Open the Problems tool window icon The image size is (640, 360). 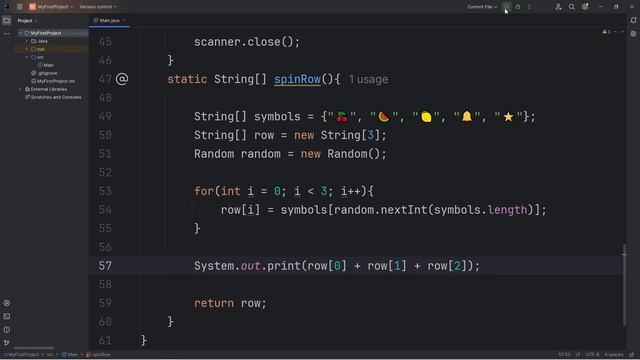click(7, 329)
